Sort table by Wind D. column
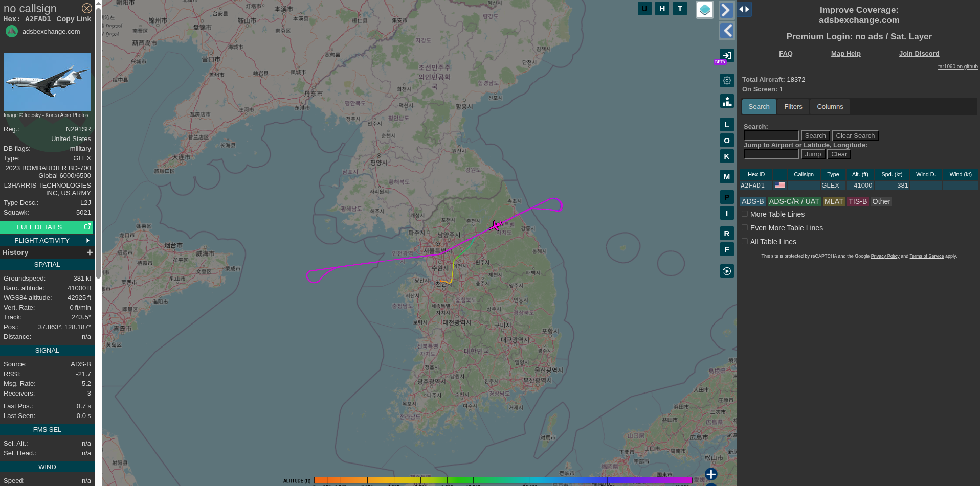The height and width of the screenshot is (486, 980). point(926,174)
